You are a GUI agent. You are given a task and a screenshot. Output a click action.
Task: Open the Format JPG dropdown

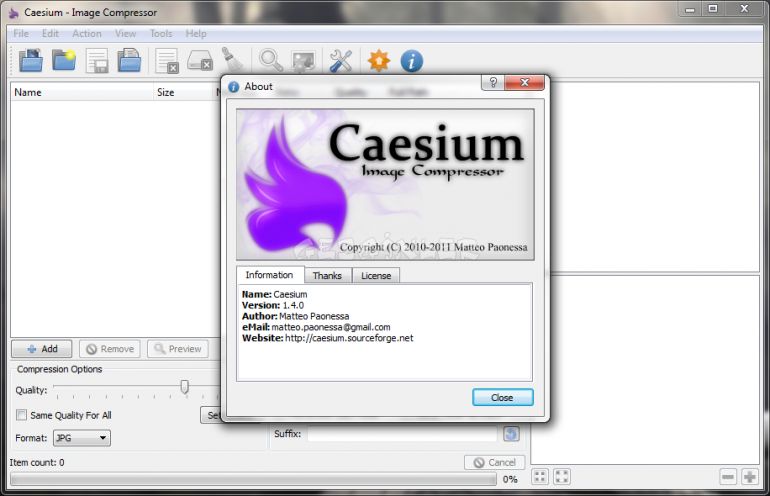(82, 438)
